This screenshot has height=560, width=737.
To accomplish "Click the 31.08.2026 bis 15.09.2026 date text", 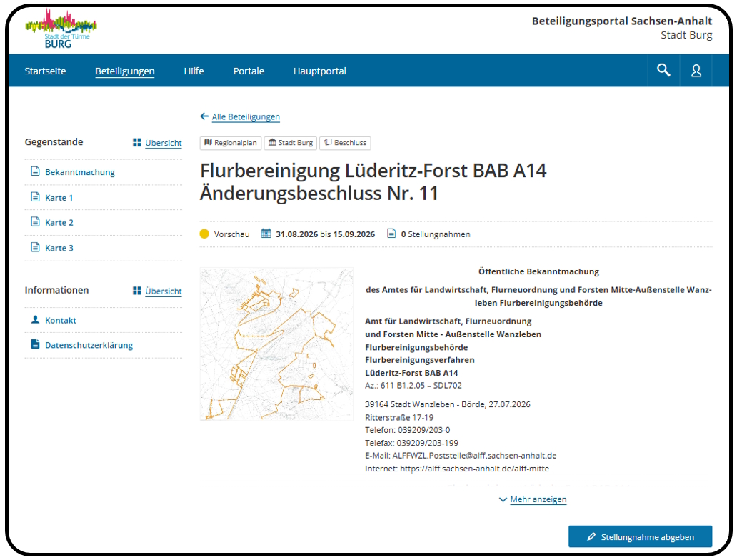I will pyautogui.click(x=325, y=234).
